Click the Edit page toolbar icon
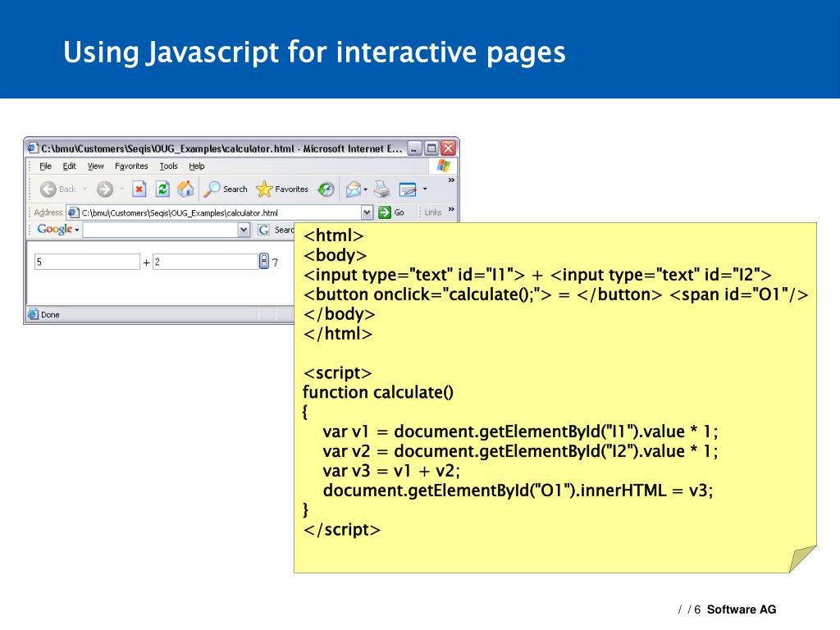The image size is (840, 630). 408,189
